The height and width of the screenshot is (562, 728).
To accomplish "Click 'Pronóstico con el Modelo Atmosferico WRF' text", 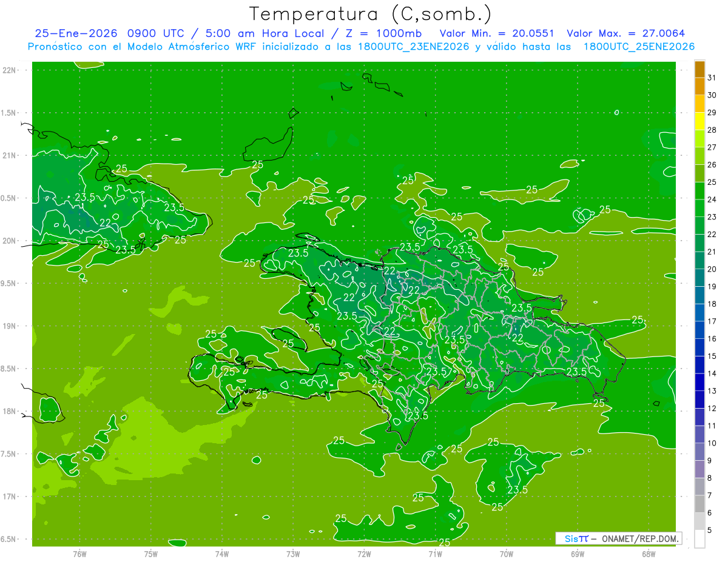I will pos(144,47).
